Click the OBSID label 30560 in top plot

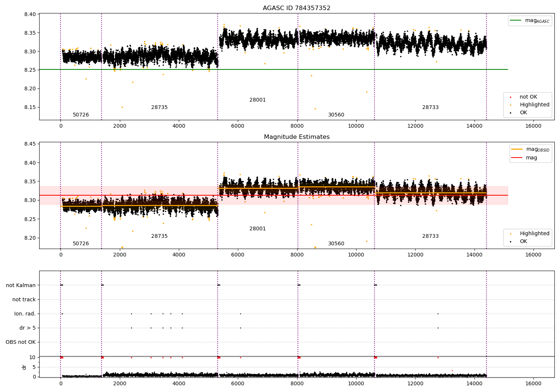click(336, 115)
